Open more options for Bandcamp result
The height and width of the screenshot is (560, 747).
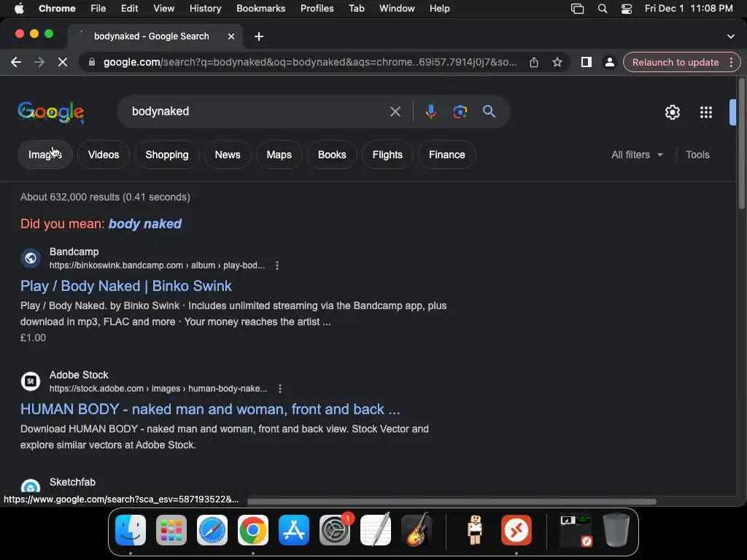(x=277, y=265)
